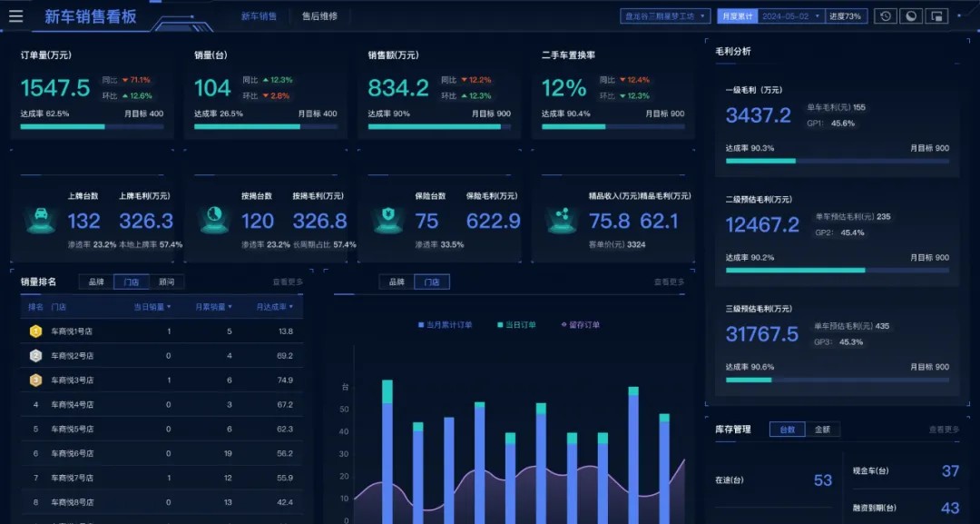
Task: Select row 车商悦1号店
Action: click(x=162, y=331)
